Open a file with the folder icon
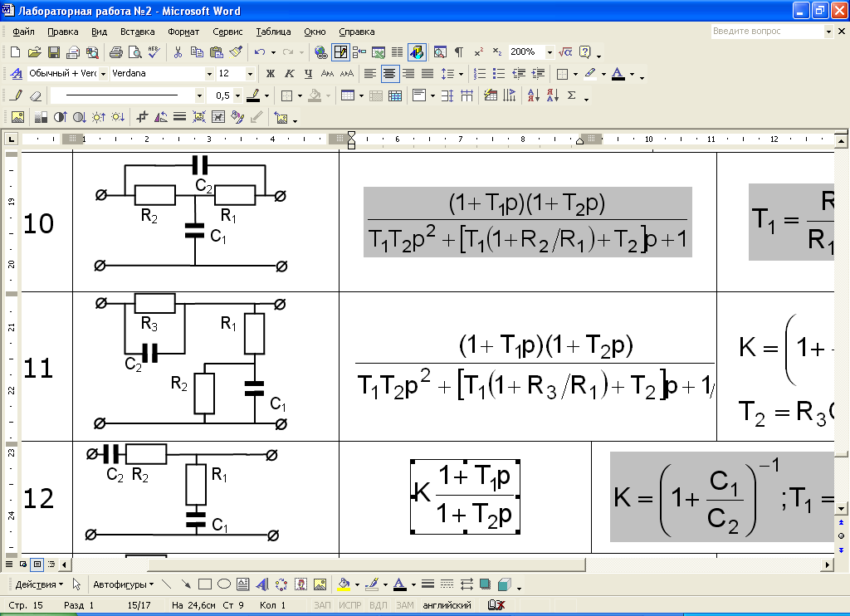The width and height of the screenshot is (850, 616). [34, 52]
